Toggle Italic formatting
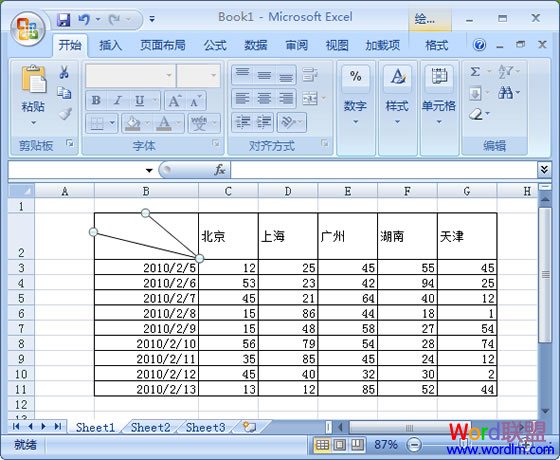The width and height of the screenshot is (560, 460). coord(118,101)
